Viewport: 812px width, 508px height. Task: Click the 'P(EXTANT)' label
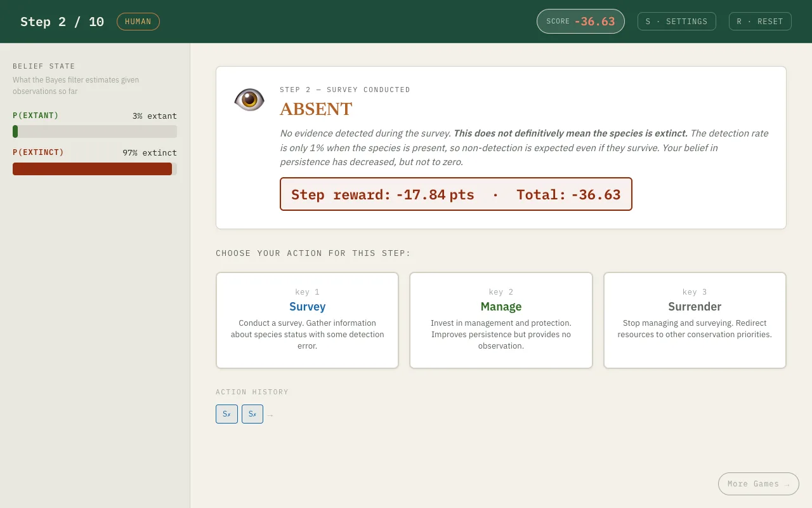(36, 116)
